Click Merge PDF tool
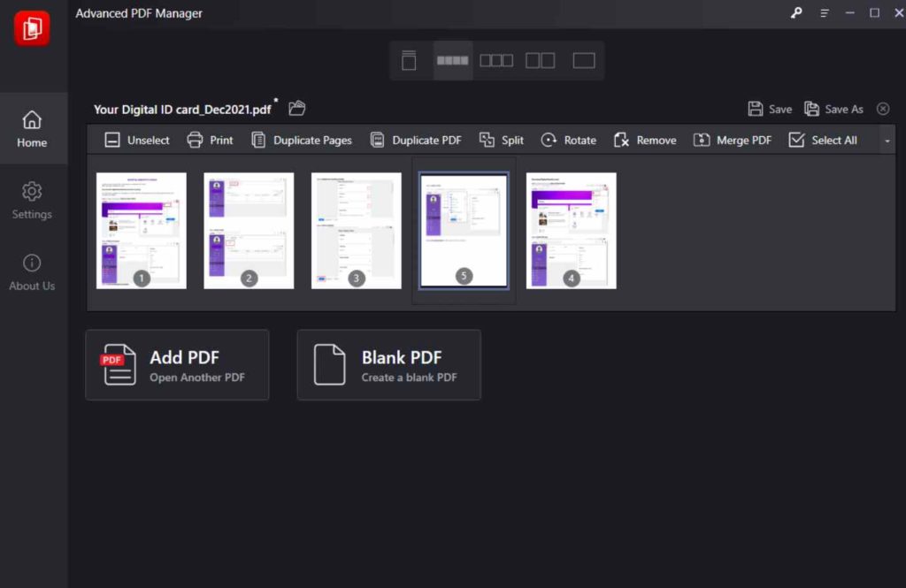906x588 pixels. click(x=733, y=140)
